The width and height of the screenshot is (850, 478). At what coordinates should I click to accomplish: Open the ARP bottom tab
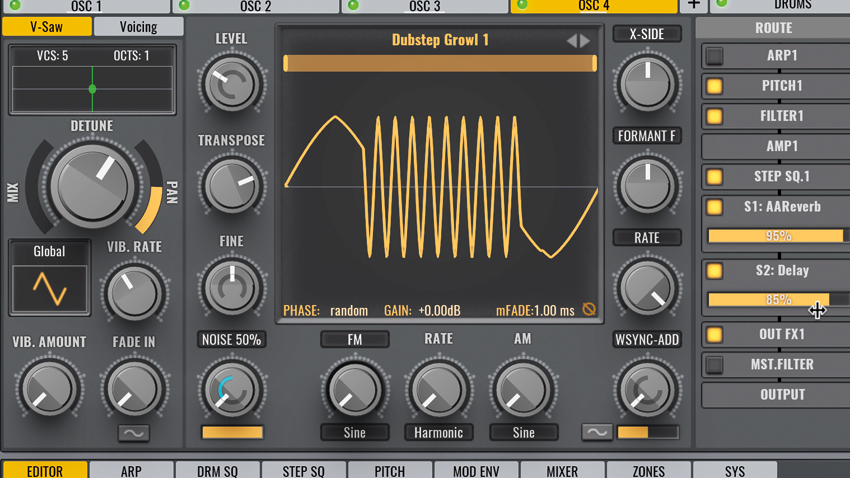tap(131, 470)
